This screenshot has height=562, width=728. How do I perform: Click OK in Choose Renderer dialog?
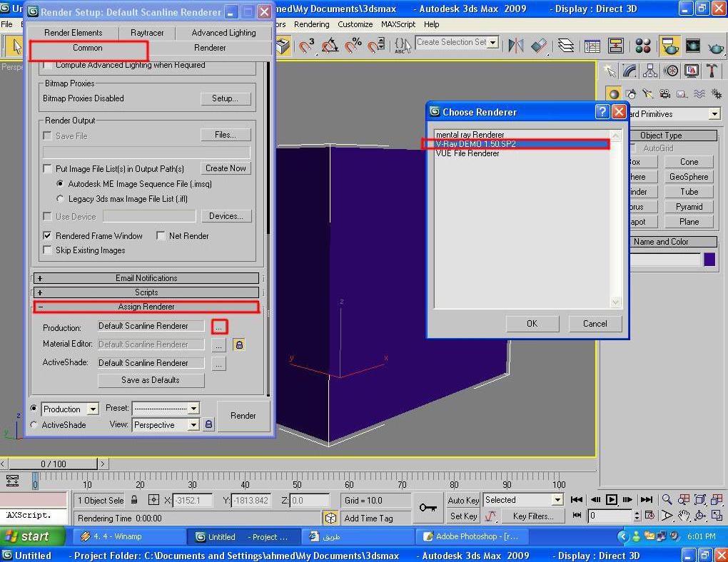point(532,324)
